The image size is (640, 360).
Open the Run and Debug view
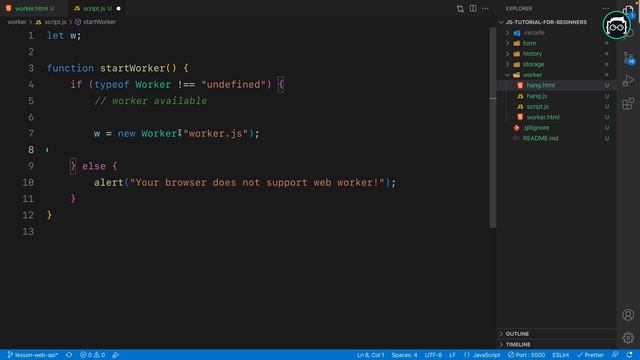[x=628, y=80]
